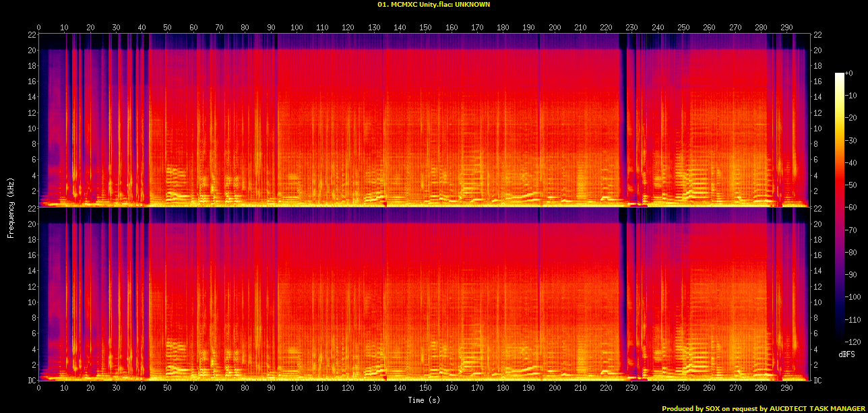Screen dimensions: 868x413
Task: Select the 200 second mark on the bottom time axis
Action: [555, 388]
